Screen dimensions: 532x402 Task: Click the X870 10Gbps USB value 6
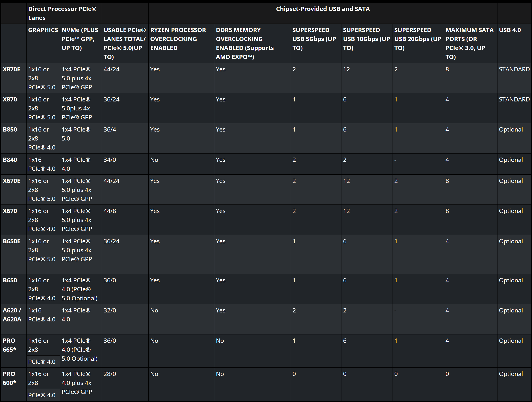point(345,99)
